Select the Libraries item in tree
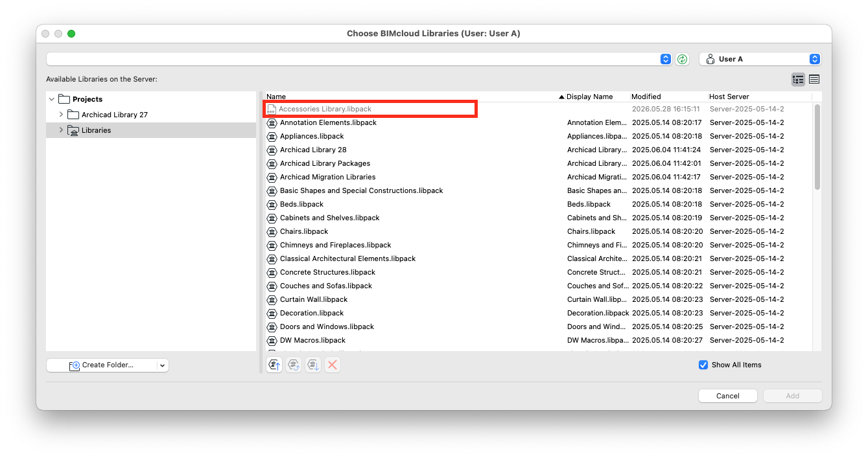The image size is (868, 458). tap(96, 130)
